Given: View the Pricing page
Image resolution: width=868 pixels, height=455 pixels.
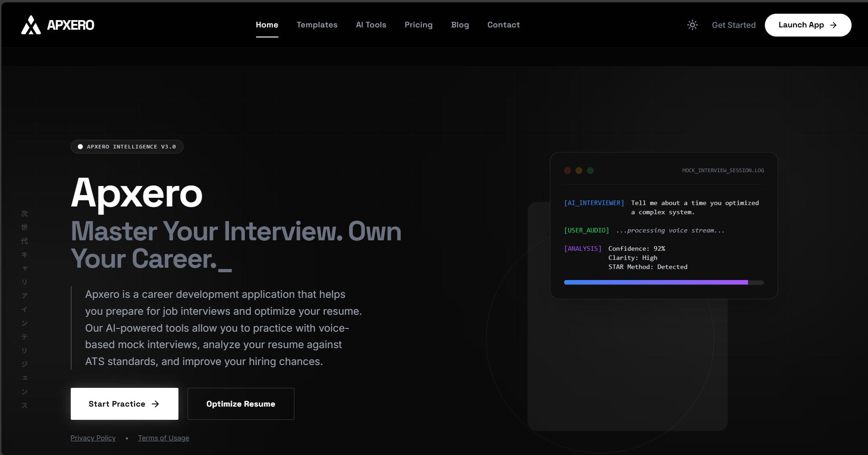Looking at the screenshot, I should point(418,25).
